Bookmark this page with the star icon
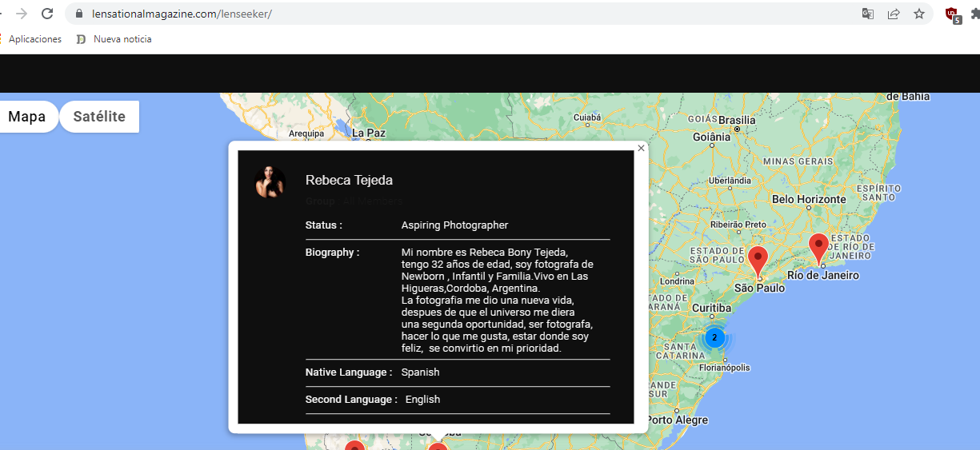Screen dimensions: 980x450 [x=919, y=14]
